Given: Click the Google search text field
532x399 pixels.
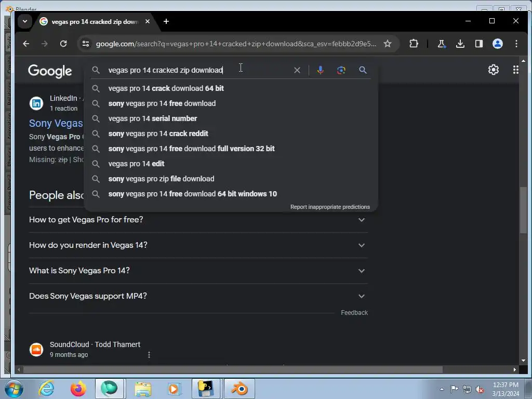Looking at the screenshot, I should pos(198,70).
